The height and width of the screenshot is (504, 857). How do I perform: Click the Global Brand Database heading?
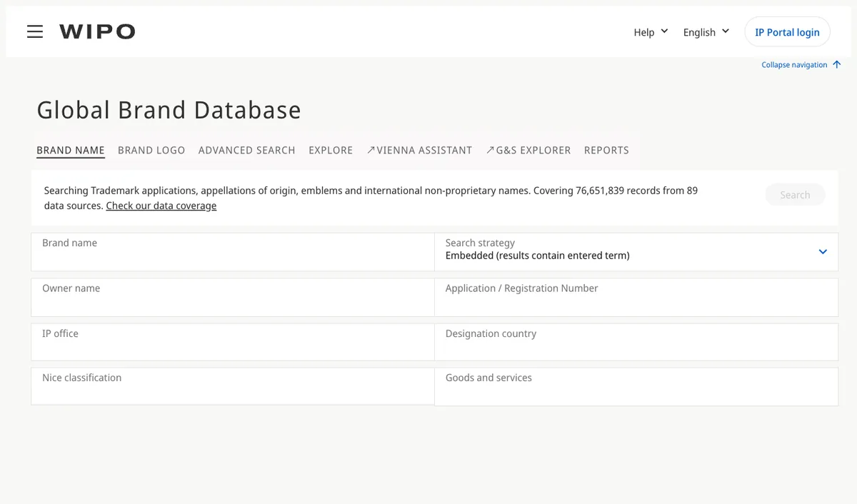[169, 110]
